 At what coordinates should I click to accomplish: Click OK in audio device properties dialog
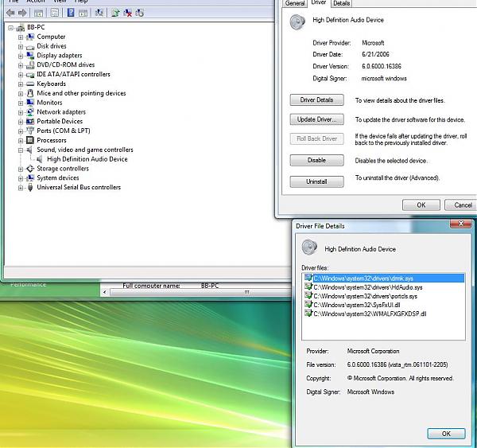pos(421,205)
